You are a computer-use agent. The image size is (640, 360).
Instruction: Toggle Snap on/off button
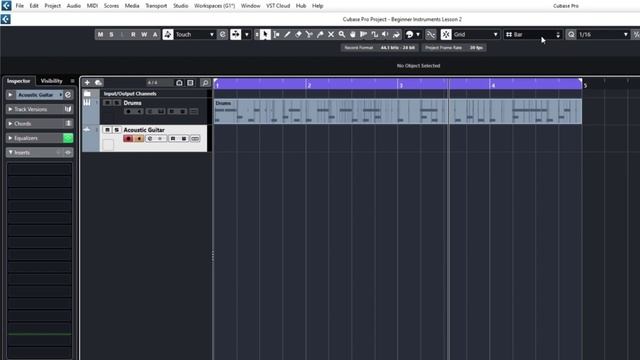click(446, 35)
